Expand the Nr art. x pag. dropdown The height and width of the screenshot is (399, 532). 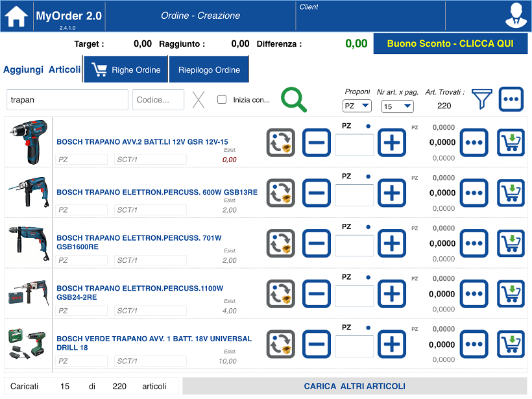(x=397, y=106)
